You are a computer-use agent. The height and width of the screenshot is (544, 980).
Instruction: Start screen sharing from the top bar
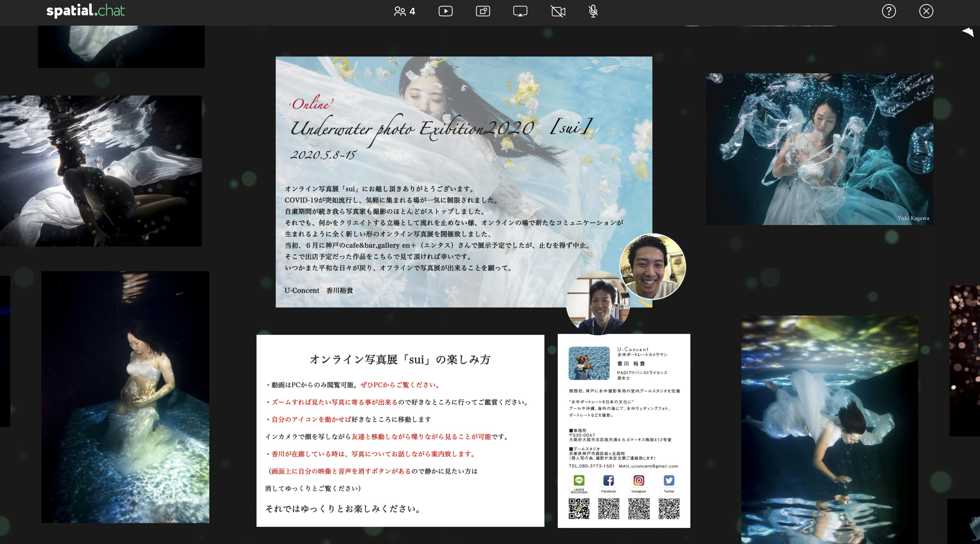point(520,11)
